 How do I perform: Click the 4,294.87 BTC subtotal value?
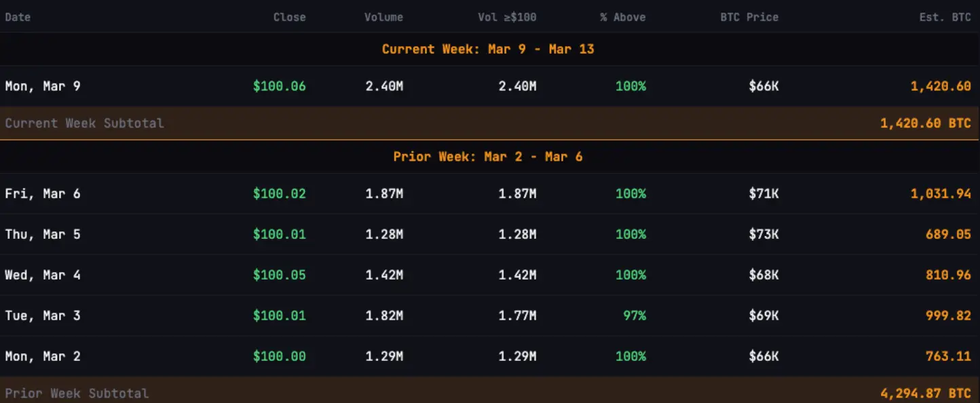tap(926, 394)
